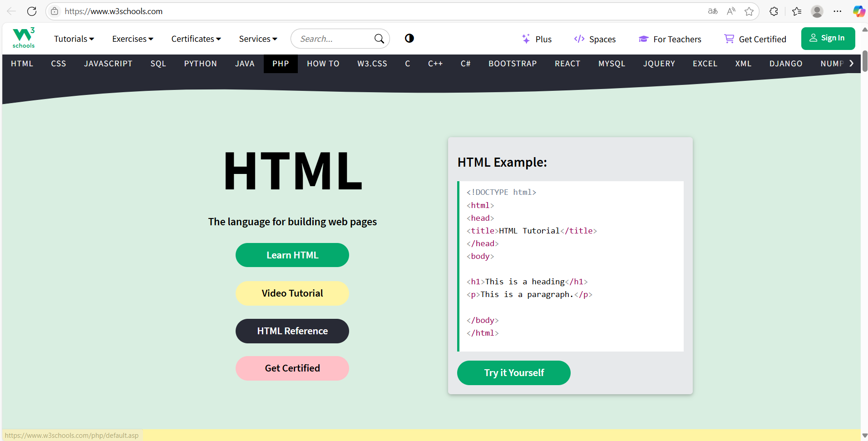Image resolution: width=868 pixels, height=441 pixels.
Task: Toggle favorite status with the star icon
Action: [749, 11]
